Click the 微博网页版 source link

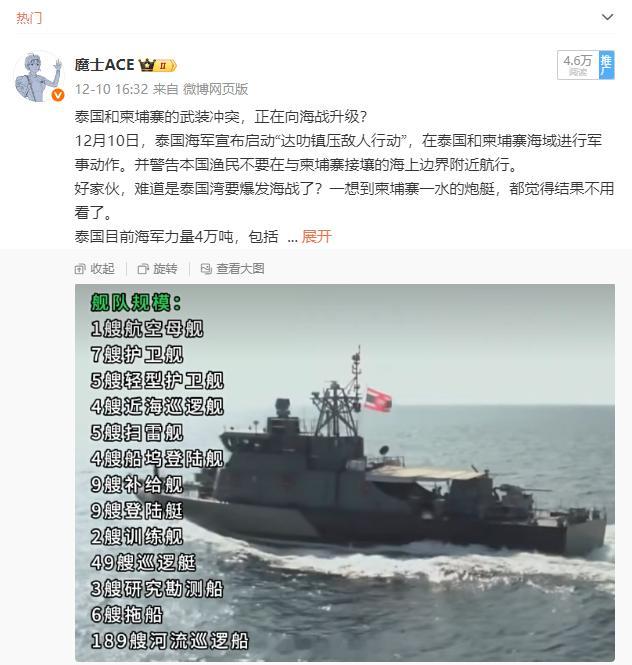click(215, 89)
